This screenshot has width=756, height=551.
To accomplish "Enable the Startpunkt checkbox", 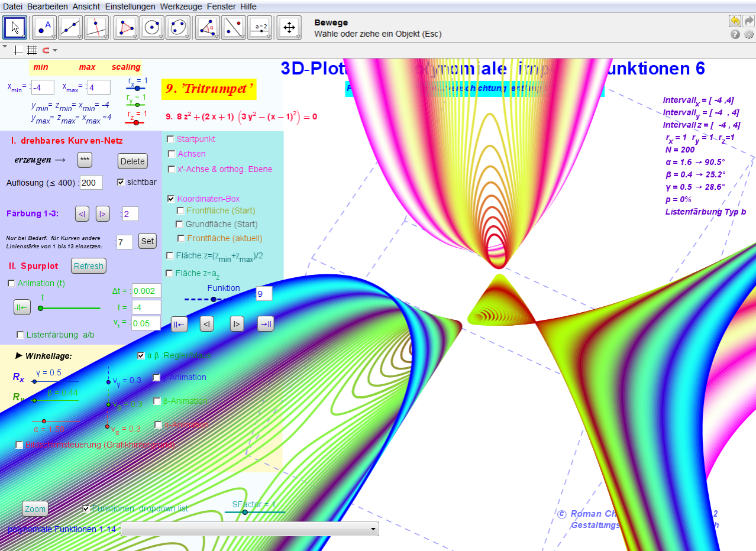I will [170, 139].
